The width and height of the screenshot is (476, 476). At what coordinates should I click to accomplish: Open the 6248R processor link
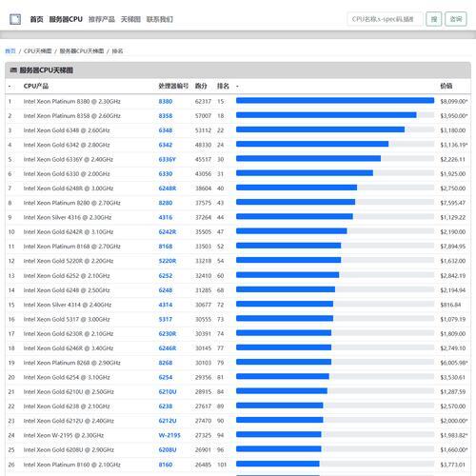pos(168,188)
